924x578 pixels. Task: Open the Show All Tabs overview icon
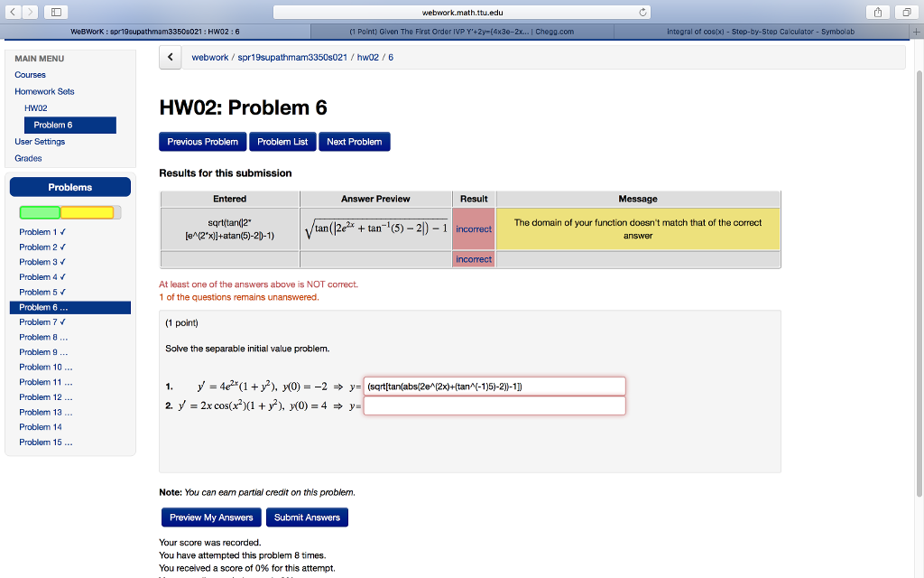pyautogui.click(x=909, y=11)
